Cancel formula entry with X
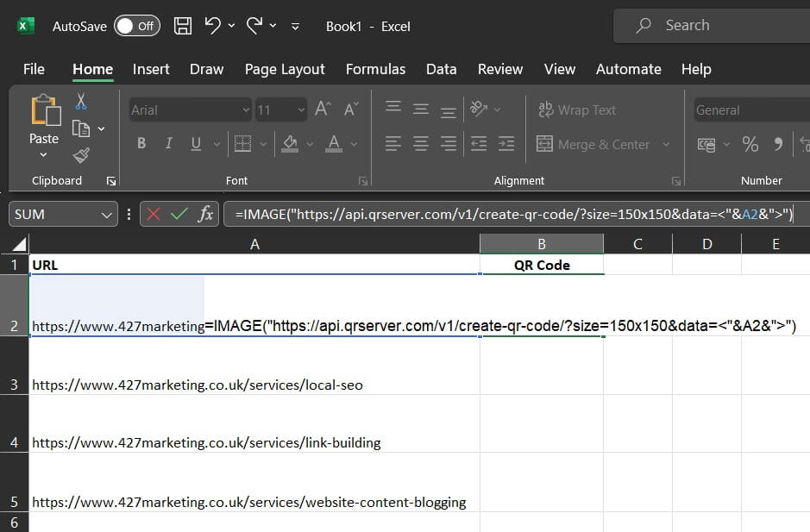Viewport: 810px width, 532px height. click(154, 214)
